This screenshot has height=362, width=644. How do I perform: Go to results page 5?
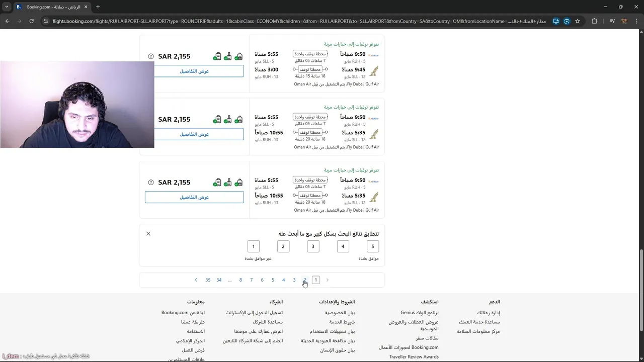point(273,280)
